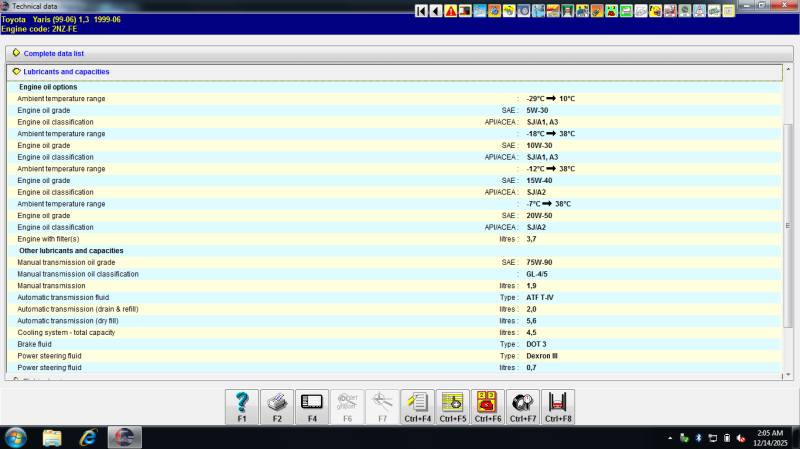Click the greyed F6 text button
Viewport: 800px width, 449px height.
pyautogui.click(x=347, y=407)
